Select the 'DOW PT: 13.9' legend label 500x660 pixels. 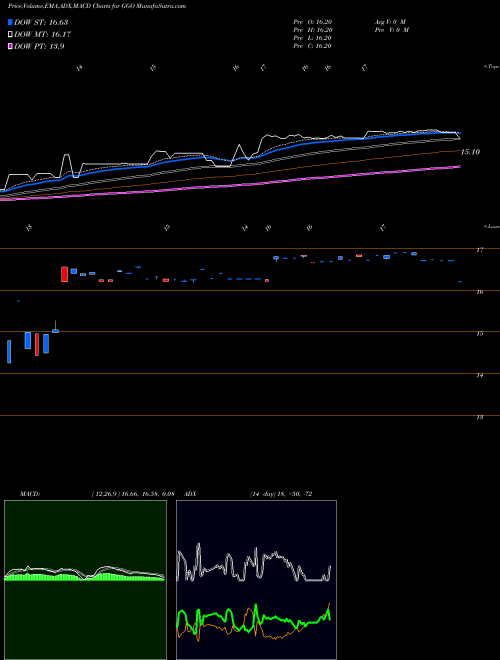(x=39, y=47)
